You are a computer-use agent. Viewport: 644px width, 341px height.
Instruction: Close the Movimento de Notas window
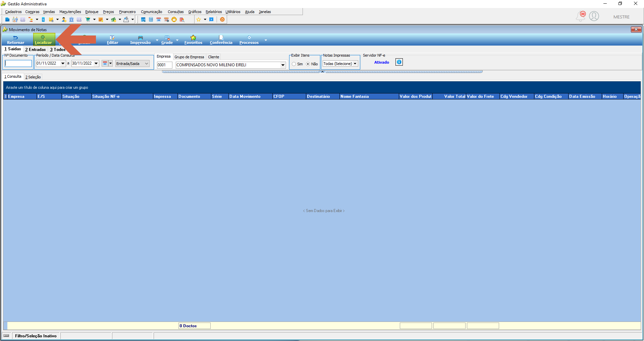click(x=636, y=29)
